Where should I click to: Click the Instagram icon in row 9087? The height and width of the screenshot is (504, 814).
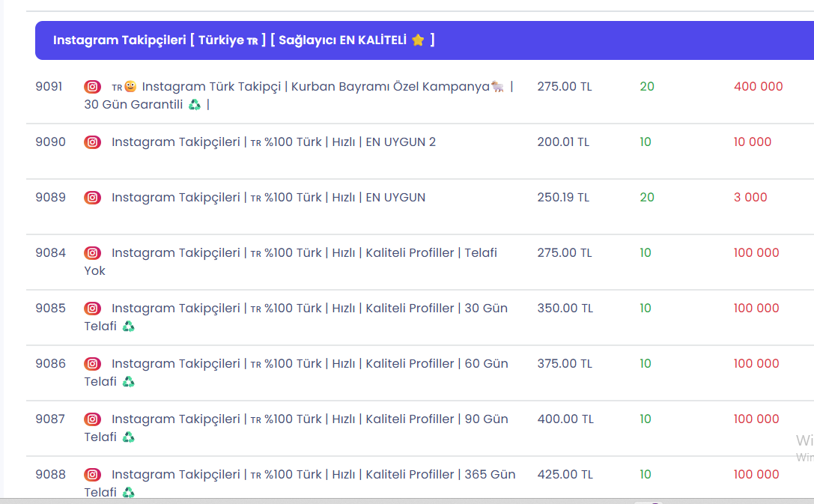tap(92, 419)
